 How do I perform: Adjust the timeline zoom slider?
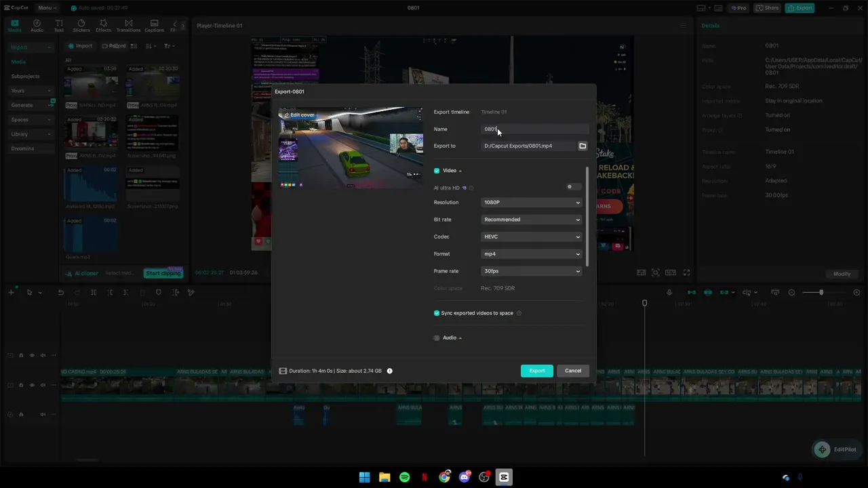(x=821, y=292)
